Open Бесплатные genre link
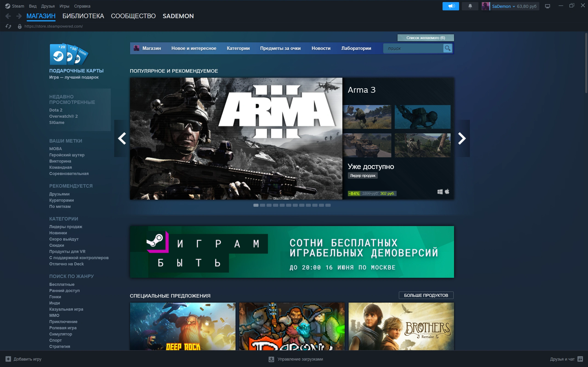Viewport: 588px width, 367px height. point(62,284)
